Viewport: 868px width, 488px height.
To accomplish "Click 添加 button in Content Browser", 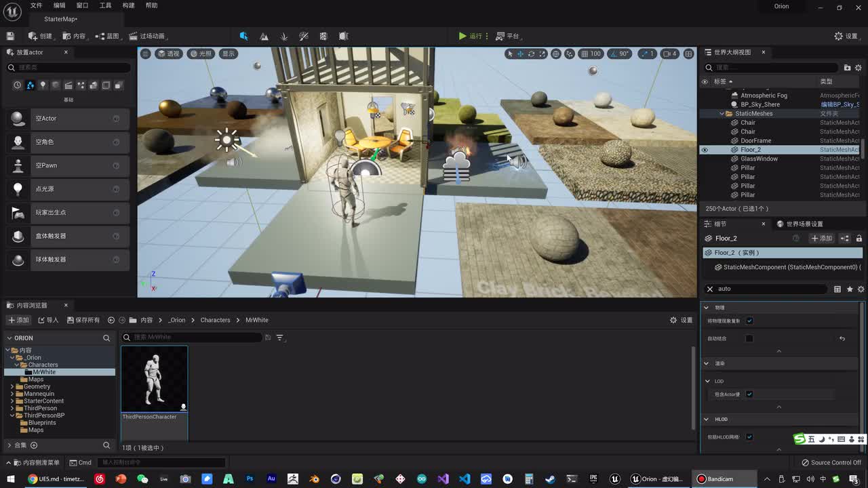I will click(19, 320).
